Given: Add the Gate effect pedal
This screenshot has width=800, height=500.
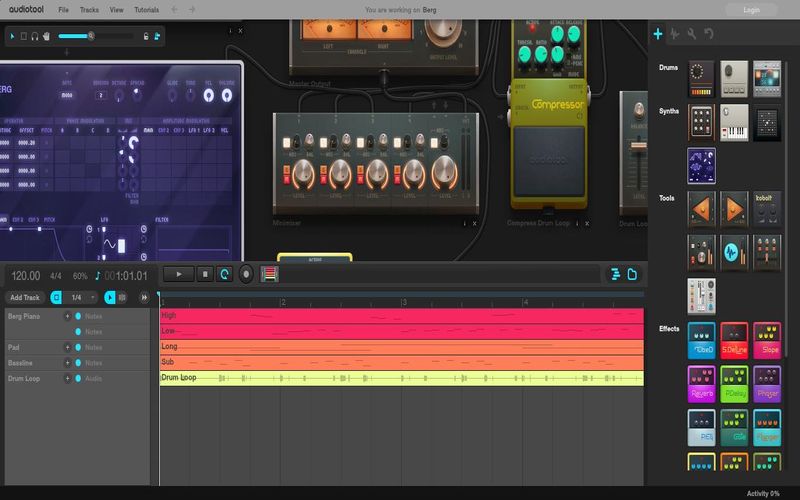Looking at the screenshot, I should coord(734,428).
